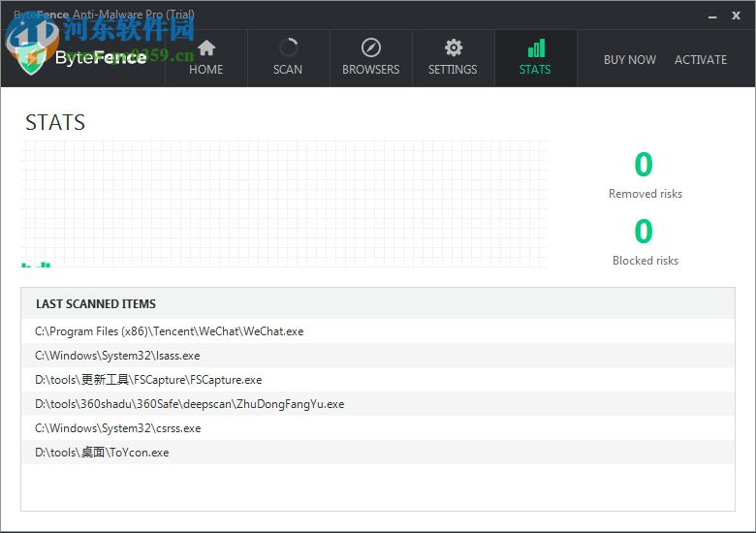The height and width of the screenshot is (533, 756).
Task: Click the Blocked risks label
Action: [646, 261]
